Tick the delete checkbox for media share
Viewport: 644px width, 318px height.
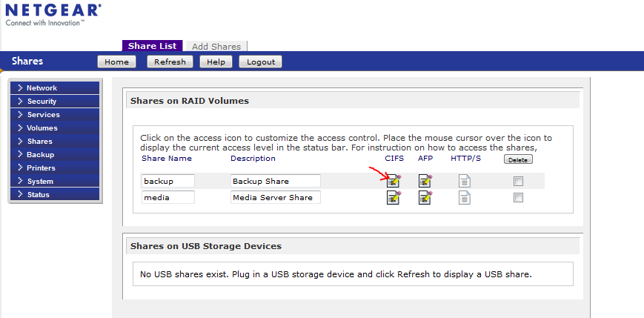pyautogui.click(x=518, y=197)
